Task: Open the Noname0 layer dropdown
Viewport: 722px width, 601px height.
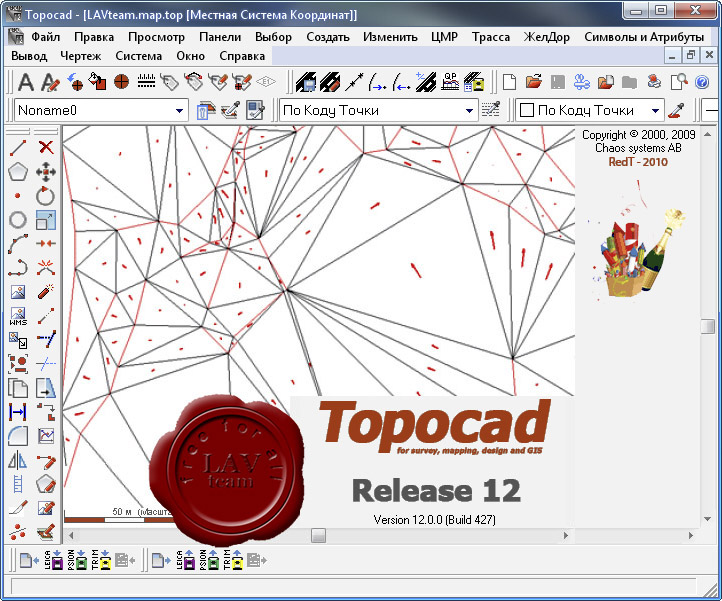Action: click(179, 111)
